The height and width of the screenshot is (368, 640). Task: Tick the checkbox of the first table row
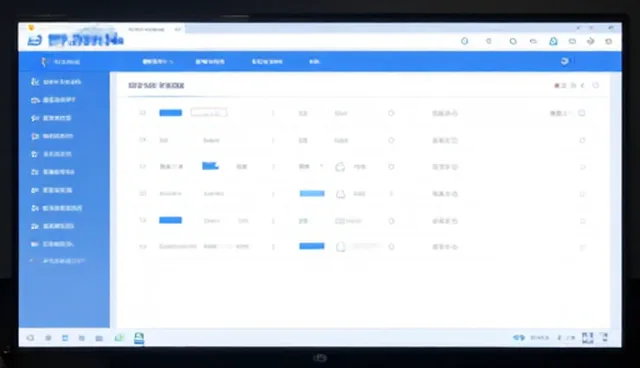(142, 113)
